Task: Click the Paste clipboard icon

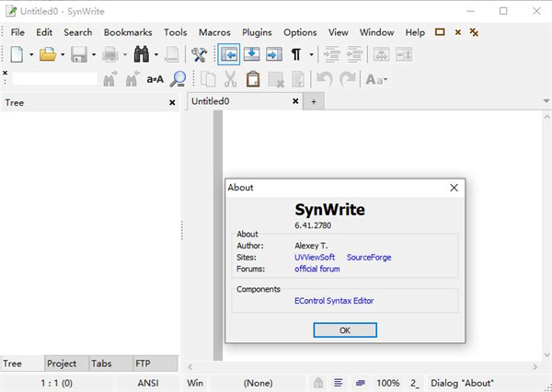Action: point(253,79)
